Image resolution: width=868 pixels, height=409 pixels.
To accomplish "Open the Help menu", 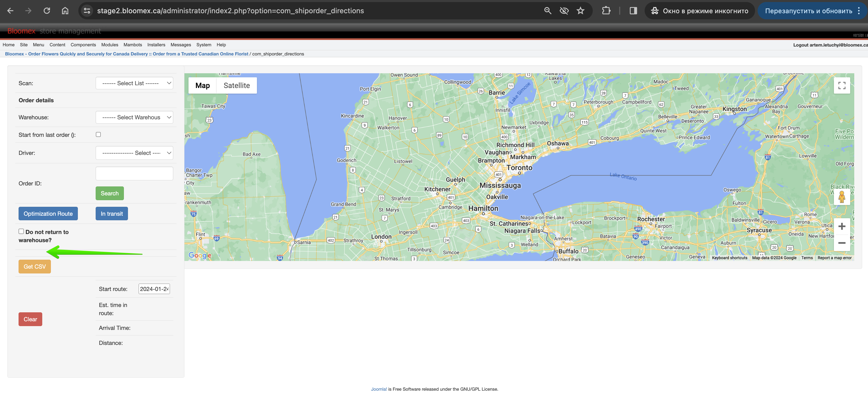I will click(x=221, y=45).
